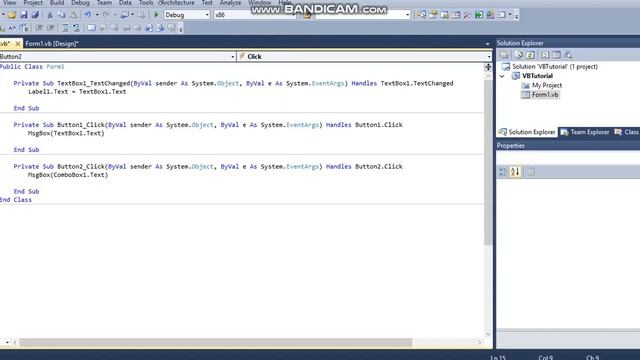Click the green Start Page icon
The width and height of the screenshot is (640, 360).
[479, 15]
